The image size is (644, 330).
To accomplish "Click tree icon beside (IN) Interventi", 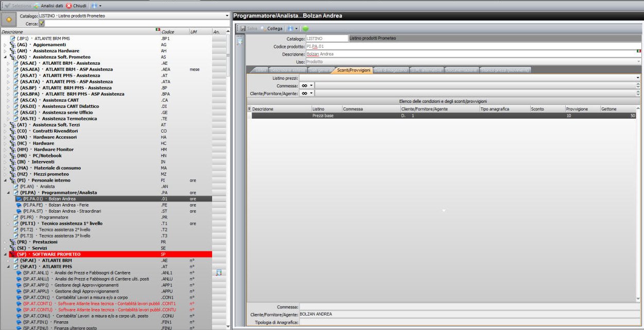I will point(13,162).
